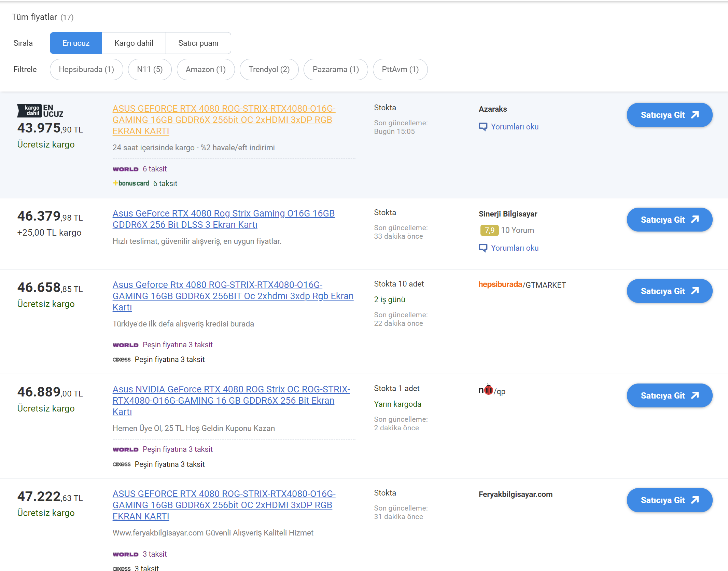Filter by Pazarama (1)
Viewport: 728px width, 571px height.
pyautogui.click(x=336, y=69)
